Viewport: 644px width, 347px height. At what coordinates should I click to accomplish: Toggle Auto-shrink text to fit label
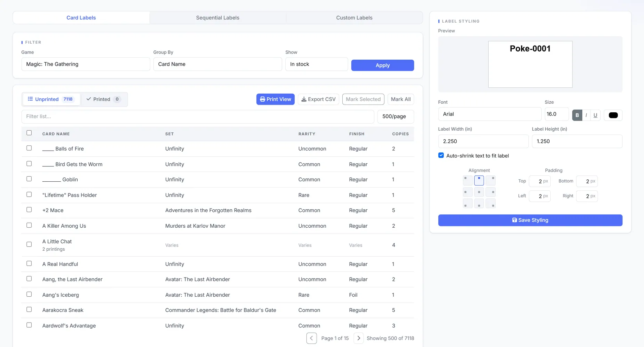(x=441, y=155)
